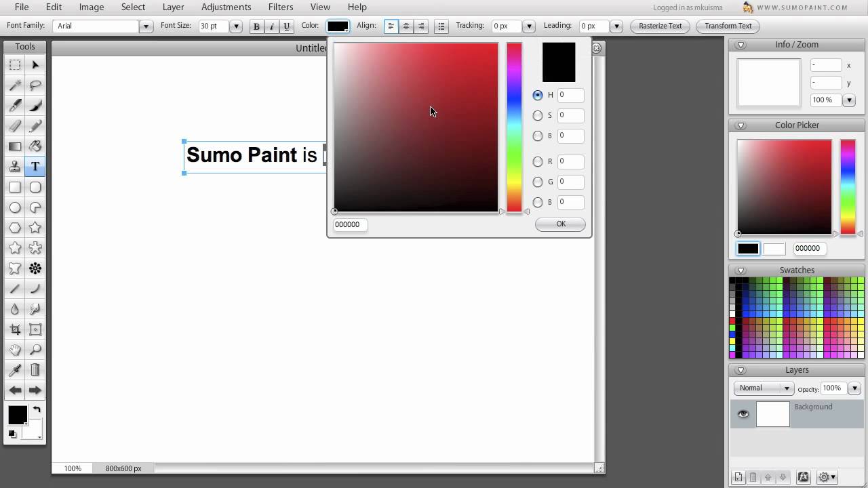Open the layer effects fx button
Image resolution: width=868 pixels, height=488 pixels.
[804, 477]
